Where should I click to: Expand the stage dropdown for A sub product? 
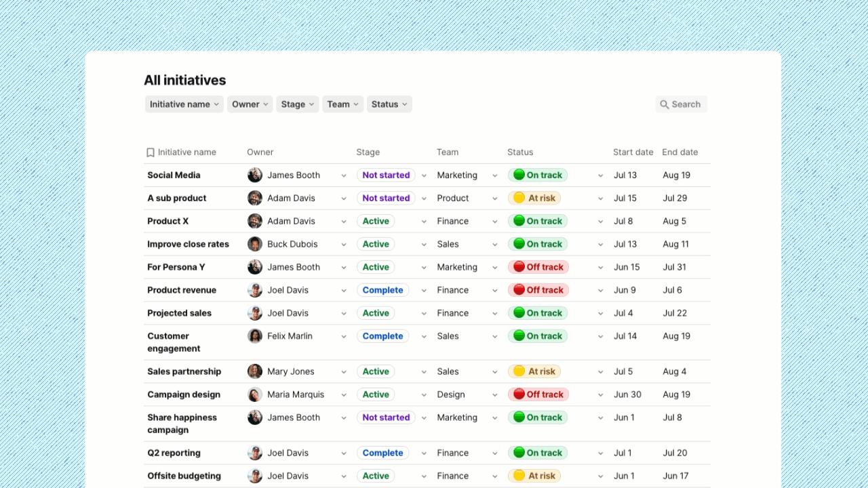[x=424, y=199]
